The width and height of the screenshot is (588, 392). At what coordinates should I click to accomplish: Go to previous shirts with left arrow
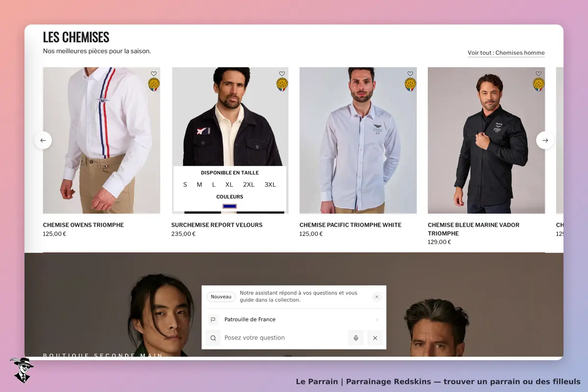coord(43,141)
